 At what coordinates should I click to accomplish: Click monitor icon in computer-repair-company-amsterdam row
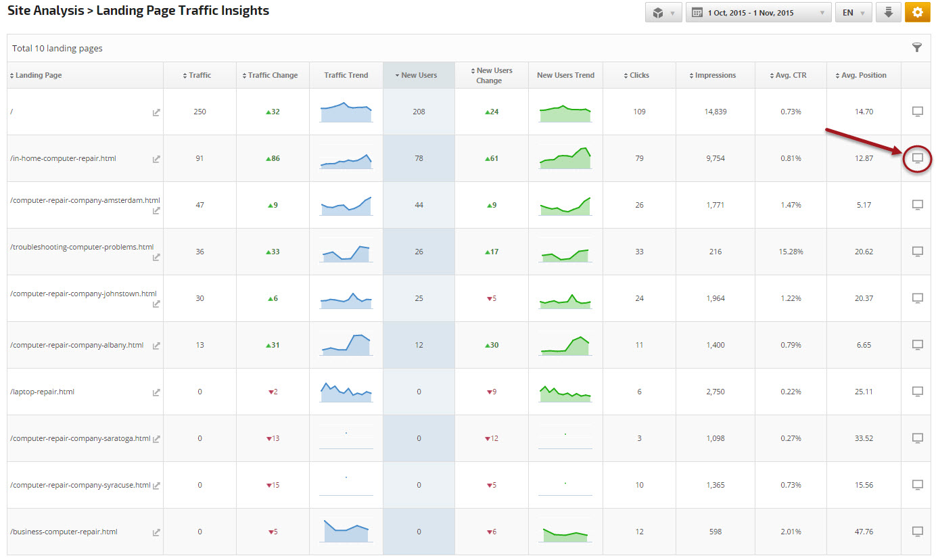click(917, 205)
